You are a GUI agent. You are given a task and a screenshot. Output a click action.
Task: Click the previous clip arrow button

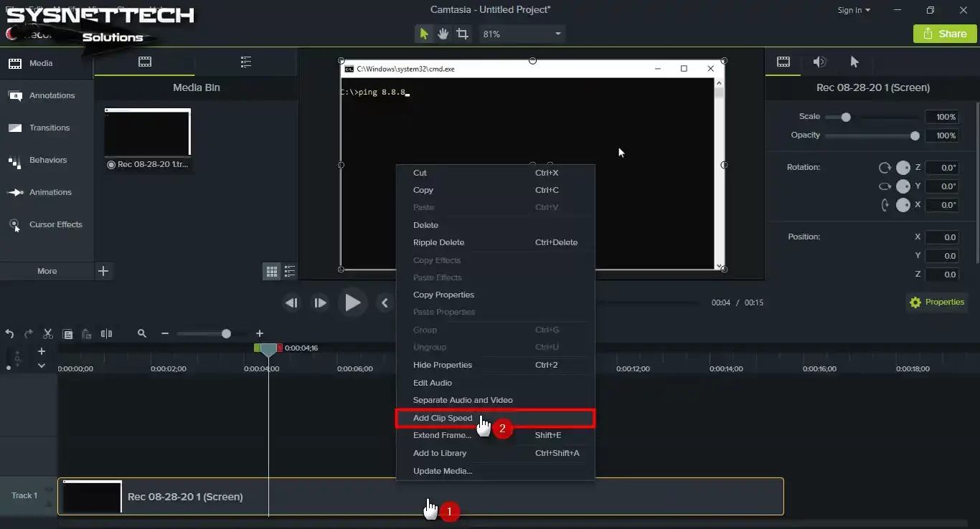[385, 302]
